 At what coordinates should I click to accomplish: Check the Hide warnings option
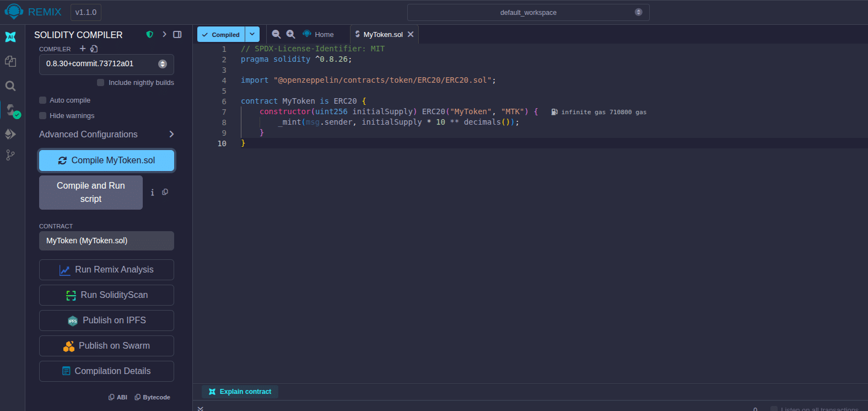pos(42,116)
